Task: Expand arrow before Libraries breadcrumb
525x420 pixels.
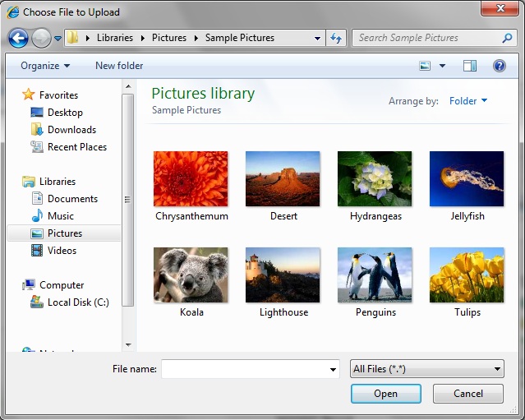Action: click(x=88, y=38)
